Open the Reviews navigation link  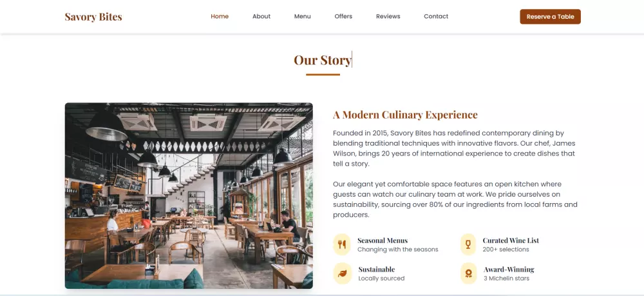[x=388, y=17]
